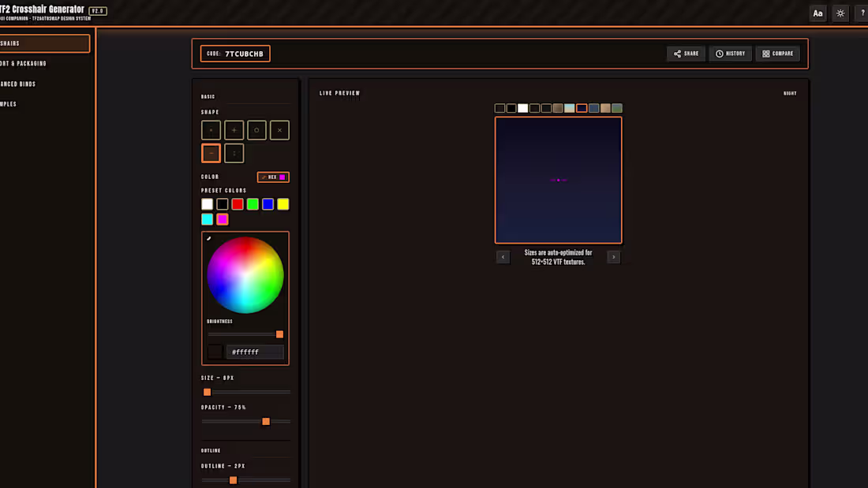The width and height of the screenshot is (868, 488).
Task: Click the current color preview box beside hex
Action: [215, 352]
